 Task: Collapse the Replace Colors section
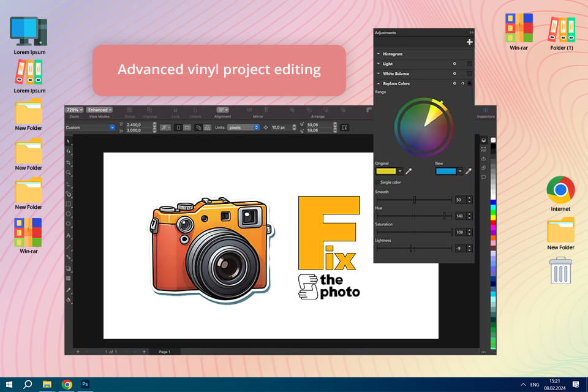[379, 84]
